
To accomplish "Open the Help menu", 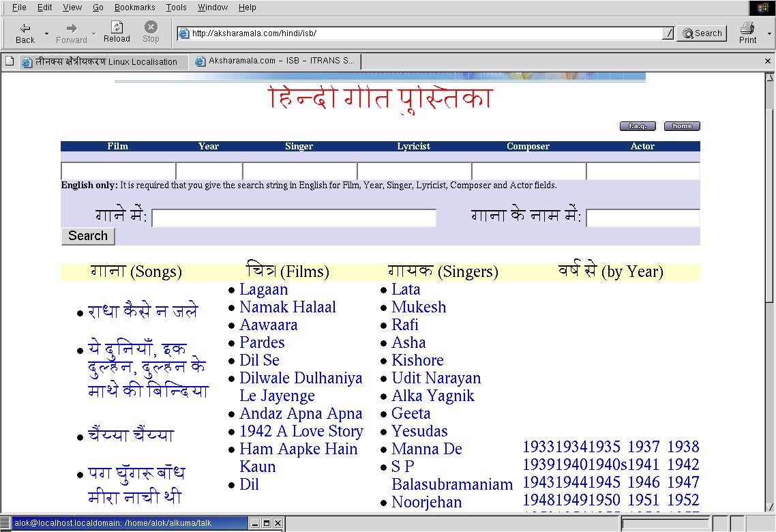I will pos(247,8).
